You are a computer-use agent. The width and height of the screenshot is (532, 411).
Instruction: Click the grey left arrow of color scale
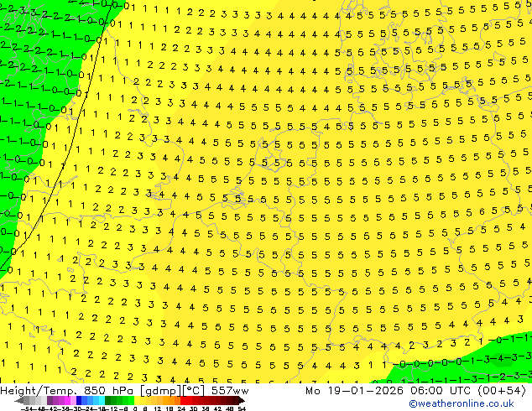point(19,401)
